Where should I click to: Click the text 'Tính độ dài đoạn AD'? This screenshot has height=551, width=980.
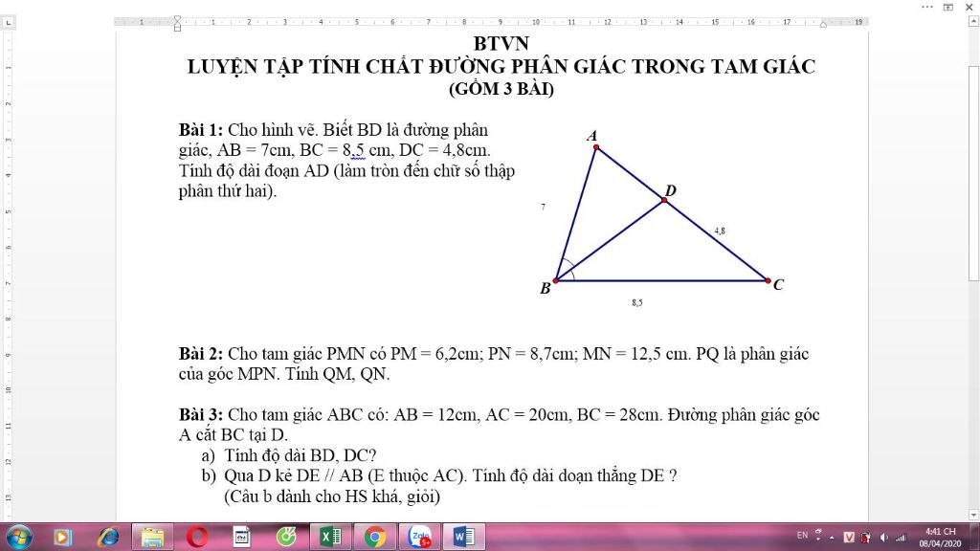point(254,170)
